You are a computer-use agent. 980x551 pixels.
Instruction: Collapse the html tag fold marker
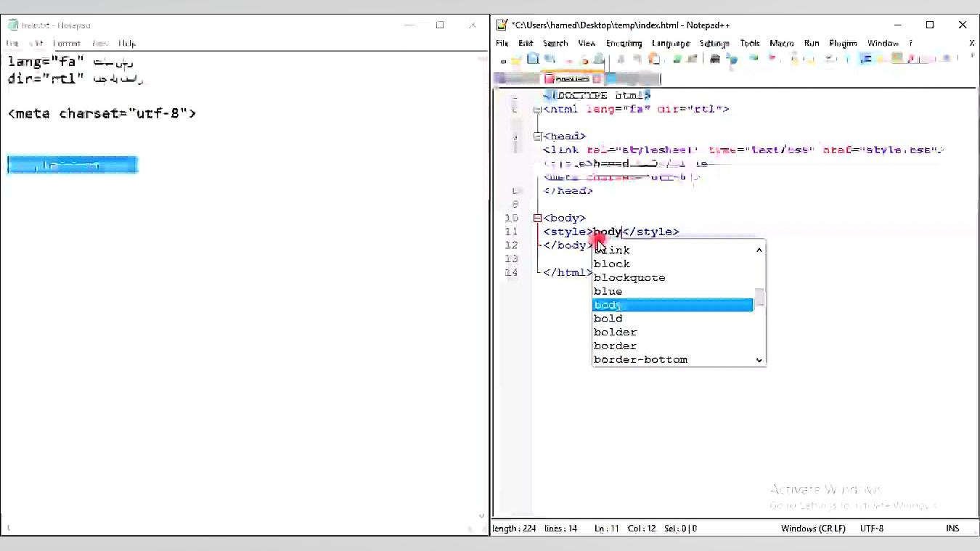coord(537,109)
